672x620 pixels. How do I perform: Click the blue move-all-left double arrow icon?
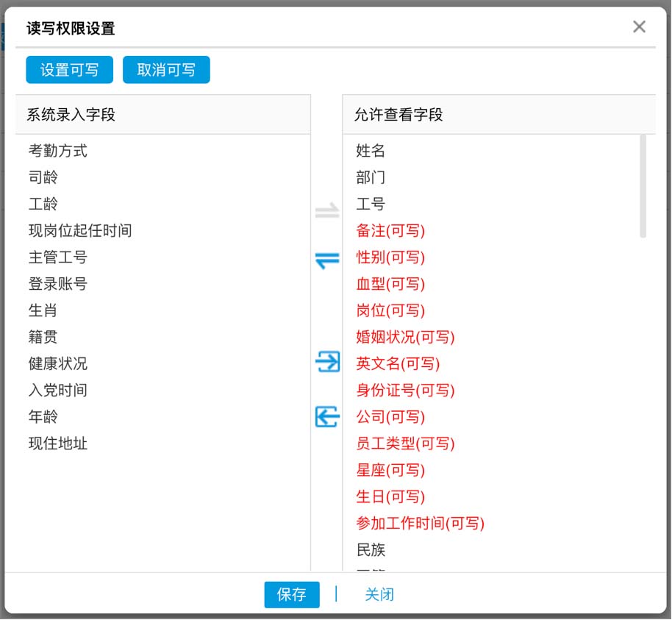pos(326,259)
